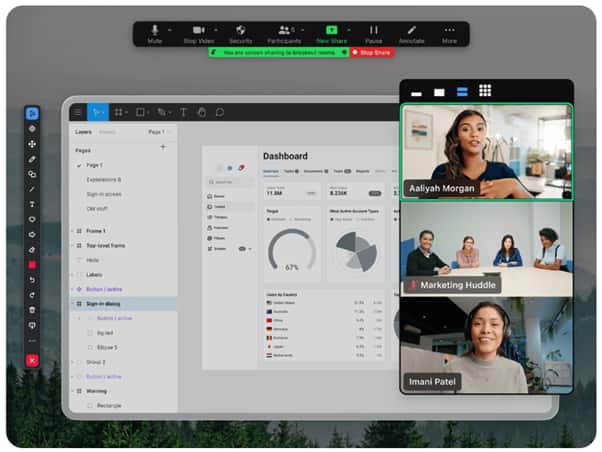Switch to the Layers tab
This screenshot has width=602, height=452.
pyautogui.click(x=83, y=132)
